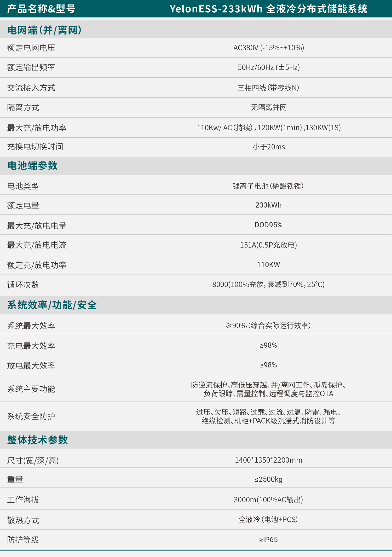Select the value ≤2500kg
The height and width of the screenshot is (557, 392).
(269, 480)
